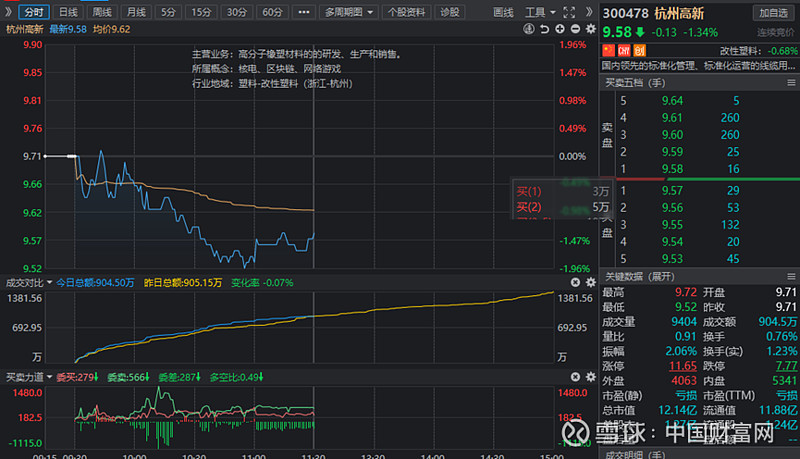Select buy level 5 price 9.53
This screenshot has height=459, width=800.
(x=672, y=259)
